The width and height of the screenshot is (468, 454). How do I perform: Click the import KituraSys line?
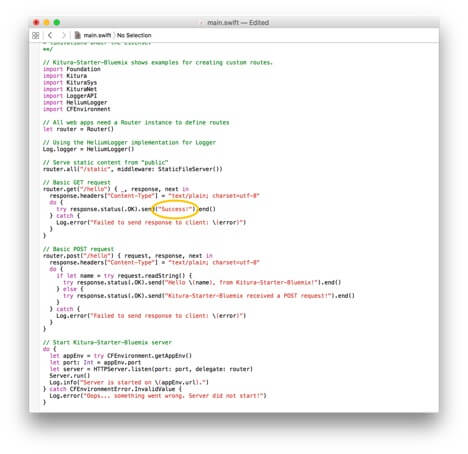(x=70, y=82)
